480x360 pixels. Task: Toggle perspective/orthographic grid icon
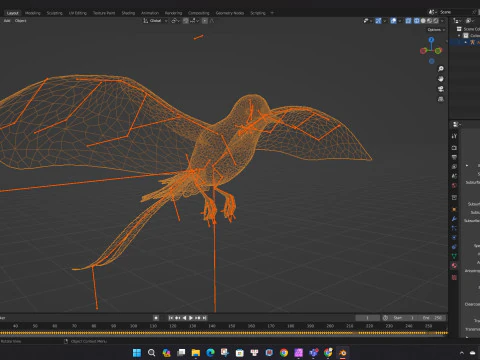441,99
